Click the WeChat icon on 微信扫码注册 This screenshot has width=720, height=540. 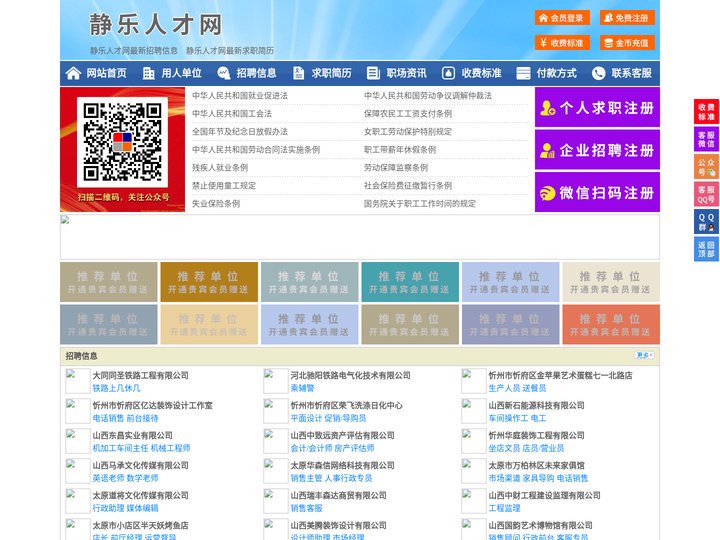pos(547,193)
